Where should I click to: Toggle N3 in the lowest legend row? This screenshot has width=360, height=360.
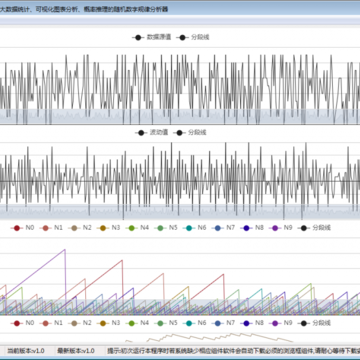tap(108, 323)
